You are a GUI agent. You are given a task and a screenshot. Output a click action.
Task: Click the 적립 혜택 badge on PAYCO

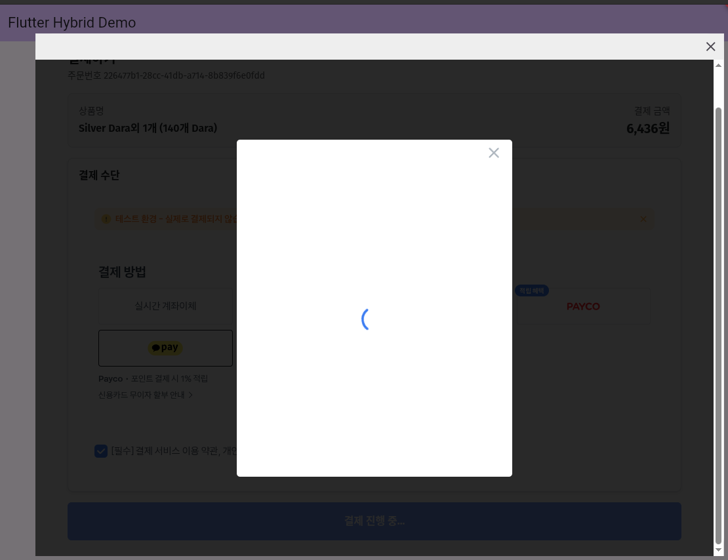pyautogui.click(x=532, y=290)
